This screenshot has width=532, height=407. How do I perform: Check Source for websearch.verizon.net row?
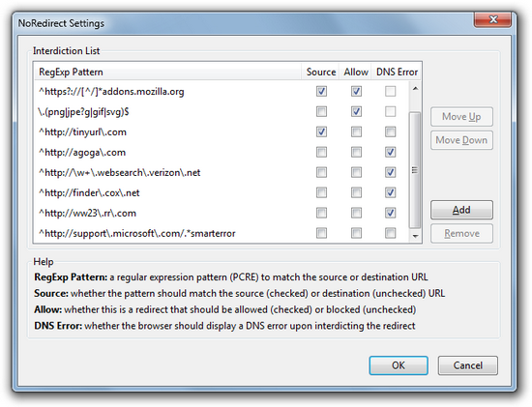[x=321, y=173]
